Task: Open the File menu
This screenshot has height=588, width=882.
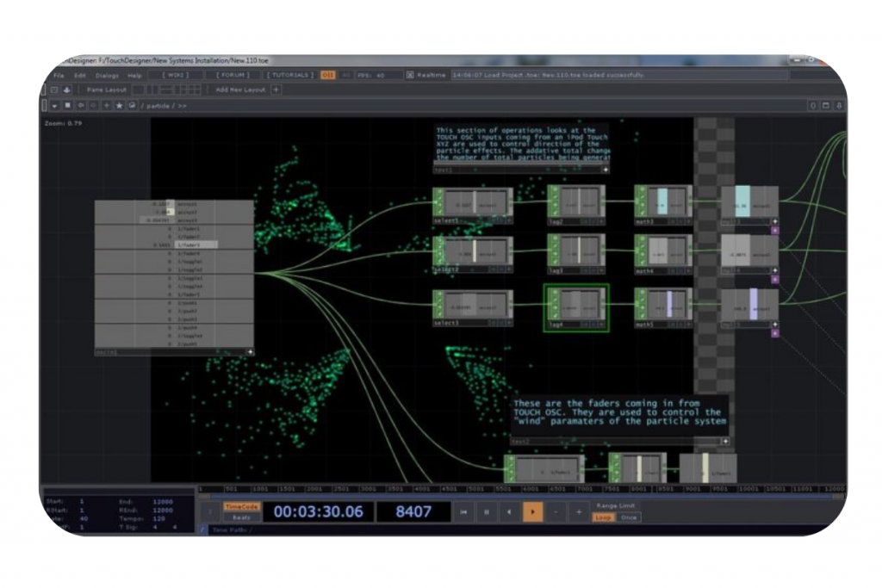Action: tap(58, 75)
